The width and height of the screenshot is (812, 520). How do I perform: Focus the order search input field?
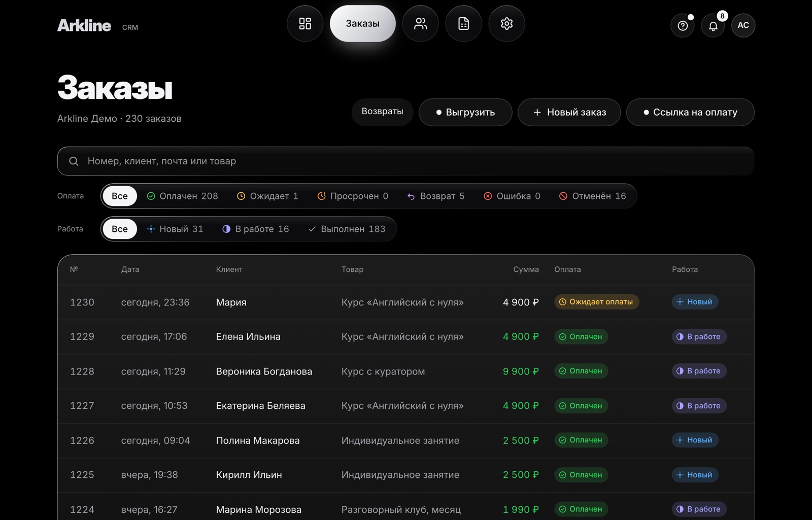tap(405, 161)
